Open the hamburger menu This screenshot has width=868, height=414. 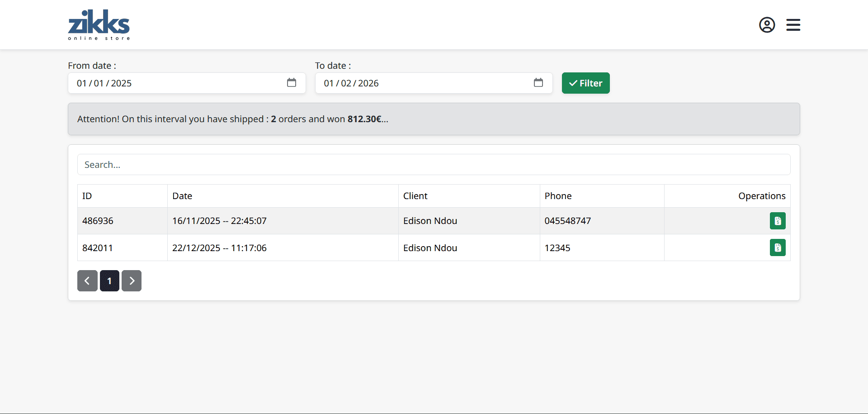click(x=793, y=25)
